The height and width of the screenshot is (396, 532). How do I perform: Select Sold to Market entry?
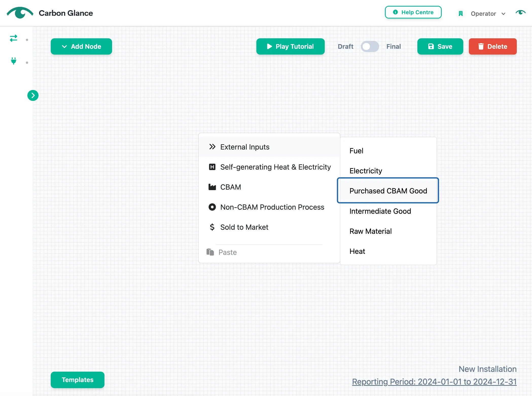coord(269,227)
